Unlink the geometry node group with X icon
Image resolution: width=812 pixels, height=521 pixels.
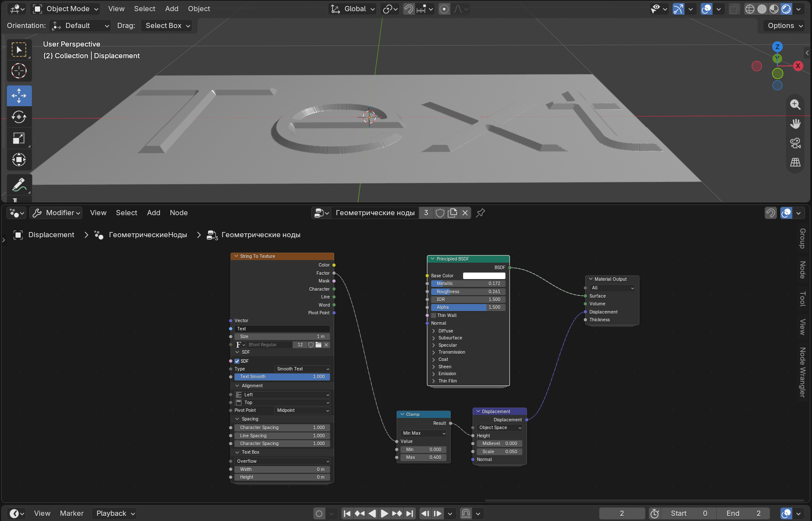(x=465, y=213)
